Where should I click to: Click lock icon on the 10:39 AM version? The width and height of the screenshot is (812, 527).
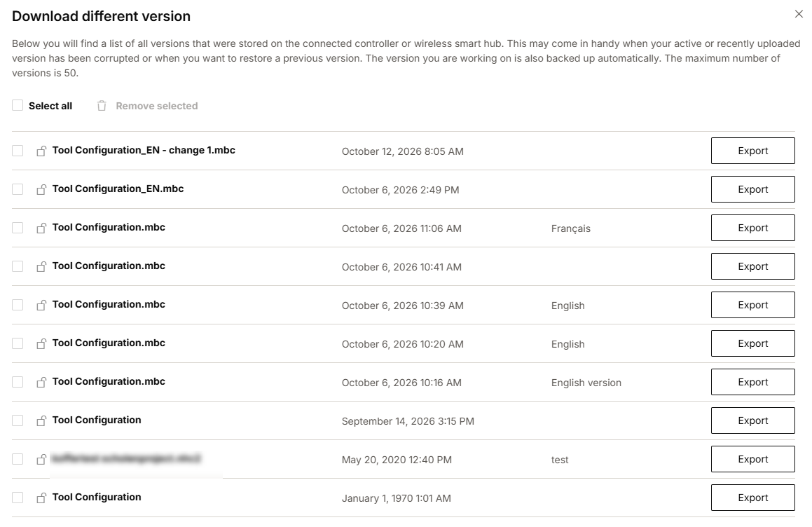coord(41,305)
